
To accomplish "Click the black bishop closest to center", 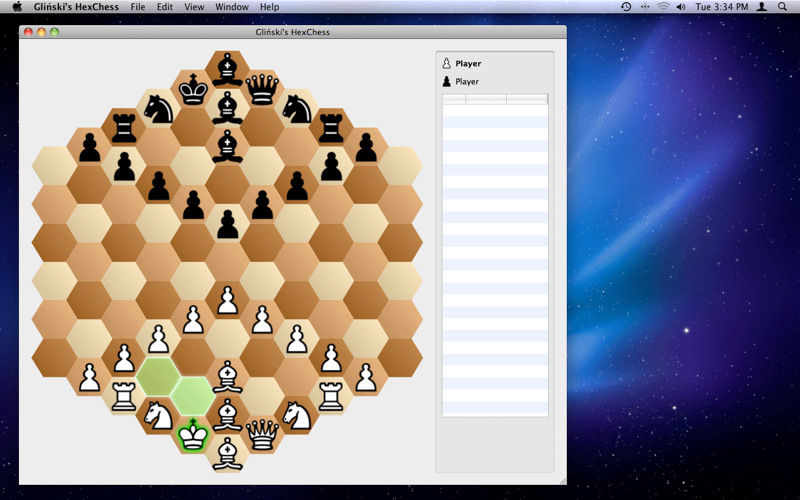I will pos(228,146).
